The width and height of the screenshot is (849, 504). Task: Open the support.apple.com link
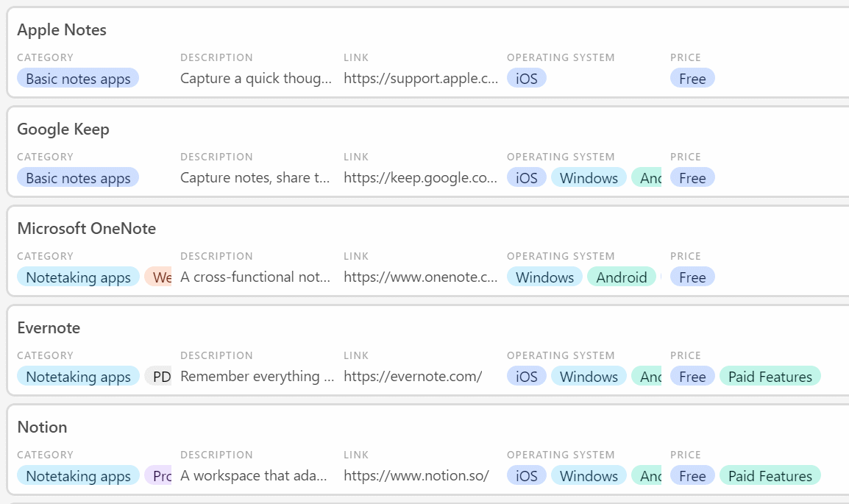coord(421,79)
